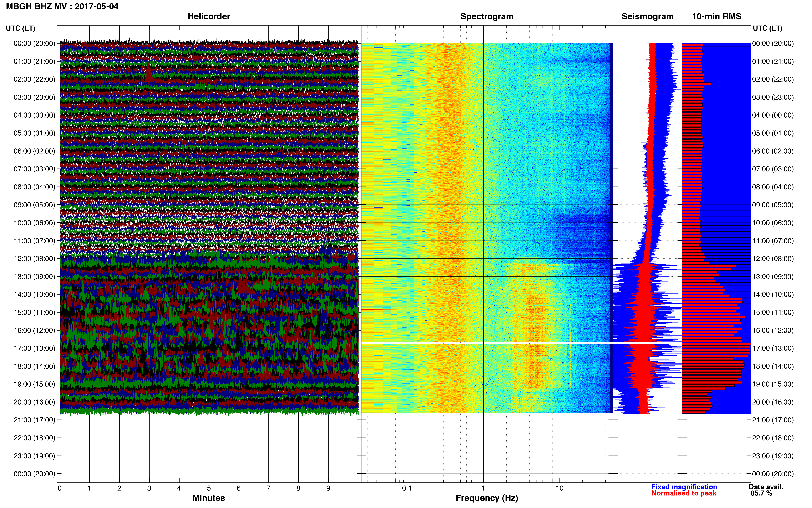812x508 pixels.
Task: Click left time label '01:00 (21:00)'
Action: coord(34,62)
